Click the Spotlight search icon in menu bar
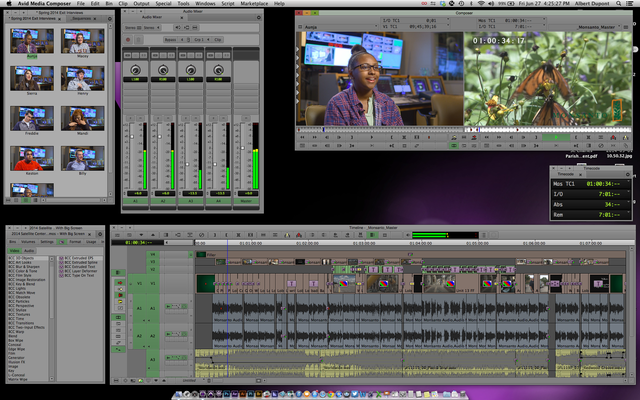This screenshot has height=400, width=640. (619, 3)
